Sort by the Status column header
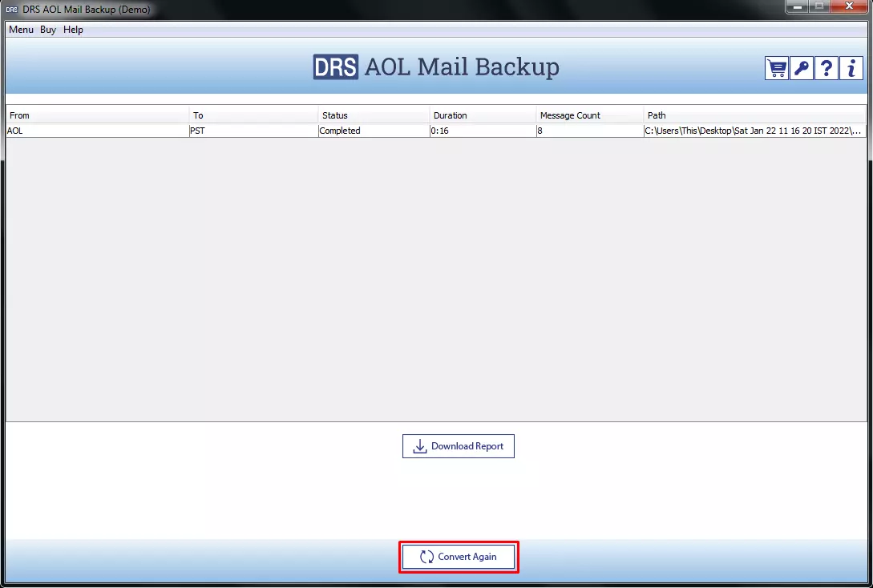The image size is (873, 588). (x=374, y=115)
